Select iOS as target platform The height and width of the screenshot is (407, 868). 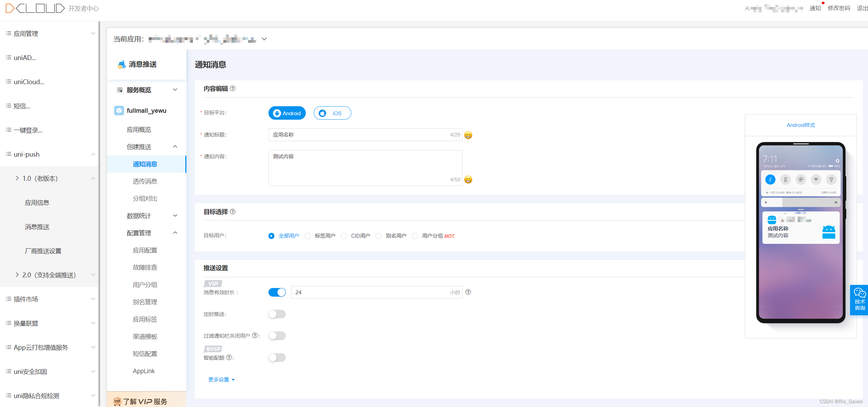(x=332, y=113)
